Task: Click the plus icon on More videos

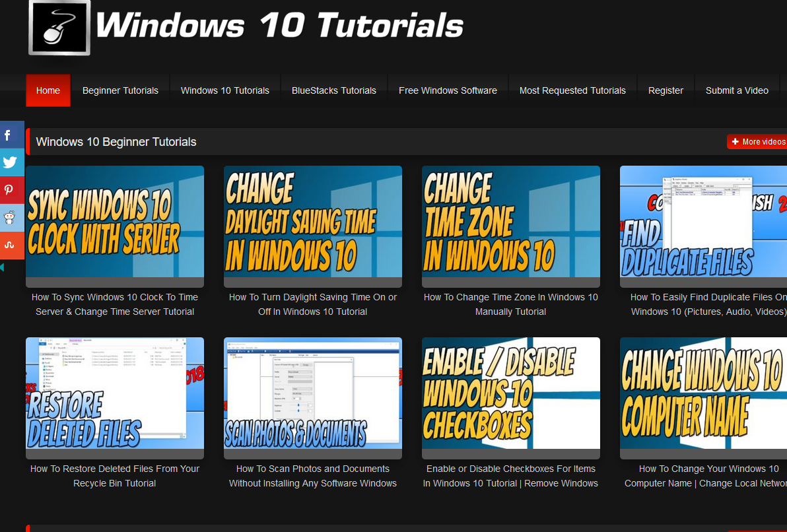Action: [x=735, y=141]
